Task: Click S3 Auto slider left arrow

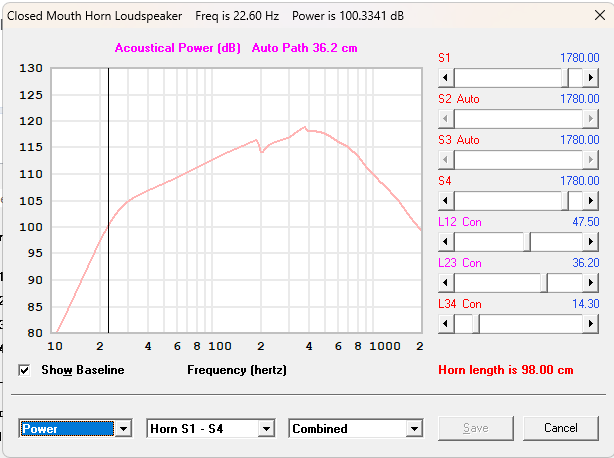Action: 446,160
